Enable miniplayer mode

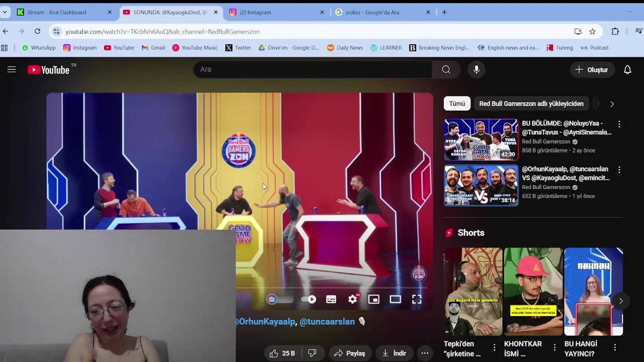[374, 299]
